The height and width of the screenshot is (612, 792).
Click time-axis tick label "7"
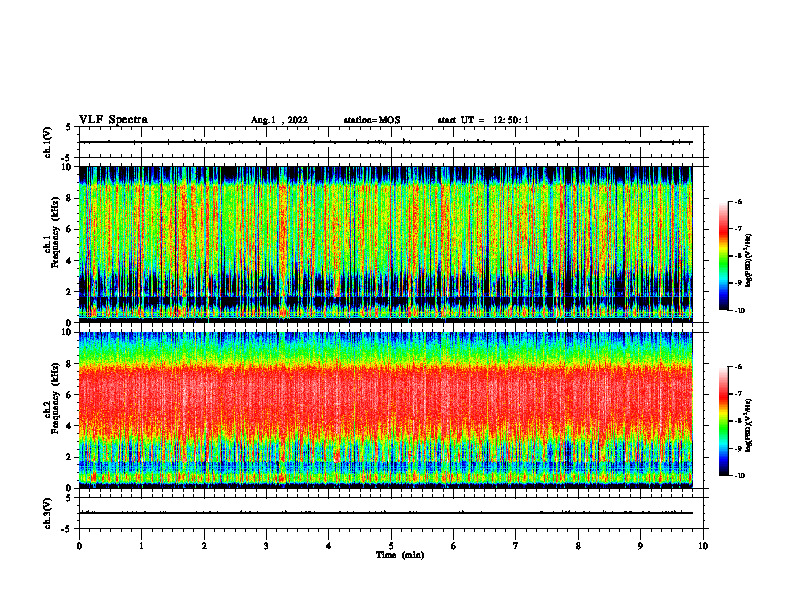[x=516, y=546]
